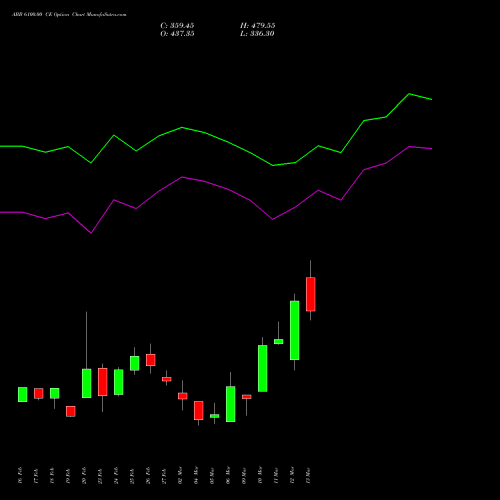Click the close price value C: 359.45
The height and width of the screenshot is (500, 500).
[x=177, y=26]
